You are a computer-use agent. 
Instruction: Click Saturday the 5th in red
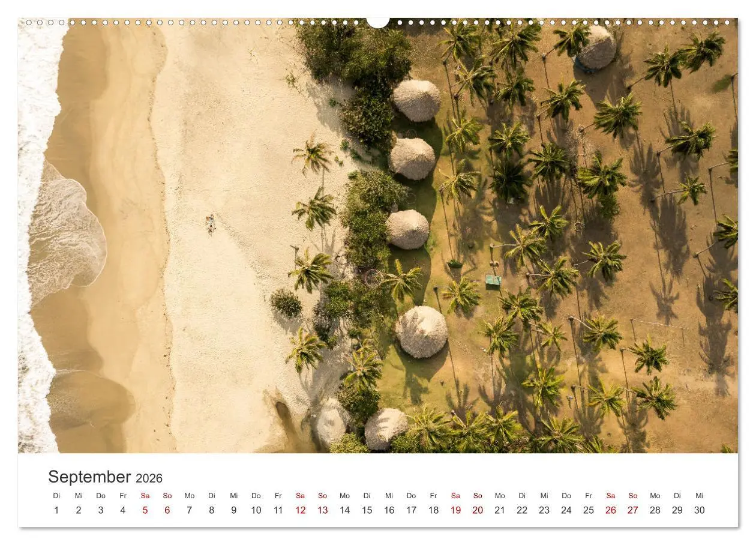tap(145, 510)
